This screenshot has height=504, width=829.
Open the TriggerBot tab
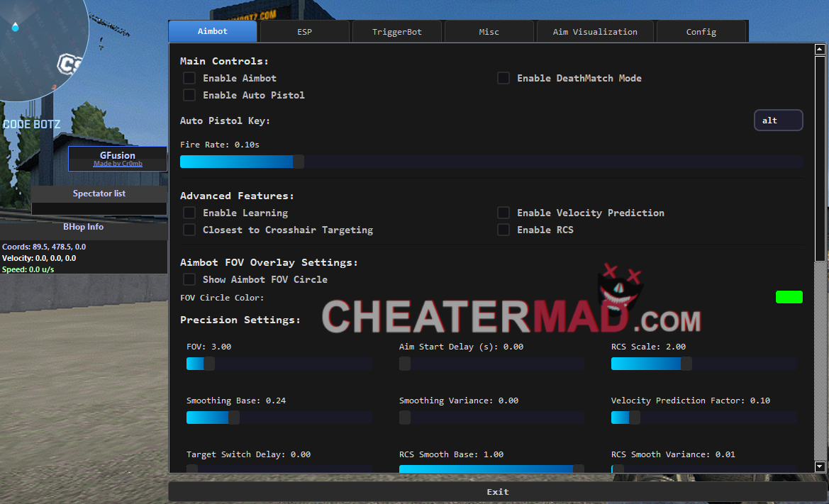pyautogui.click(x=397, y=32)
